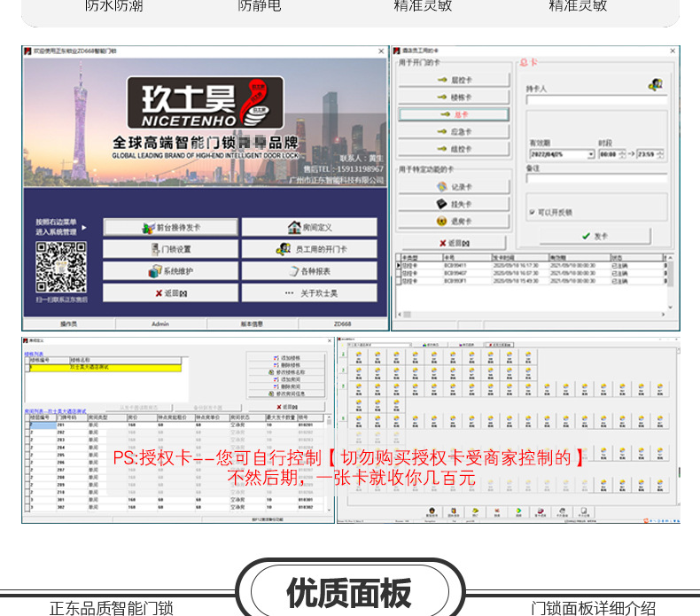Click the QR code in the main window
700x616 pixels.
pos(61,267)
